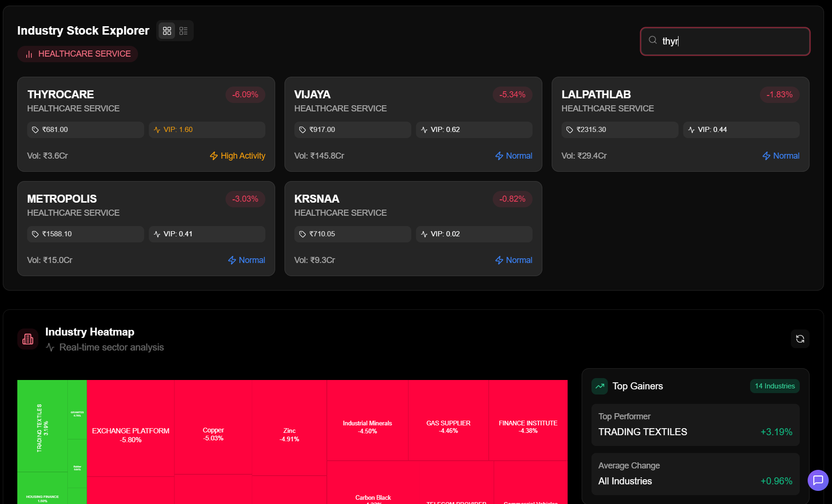
Task: Click KRSNAA's Normal lightning icon
Action: [499, 260]
